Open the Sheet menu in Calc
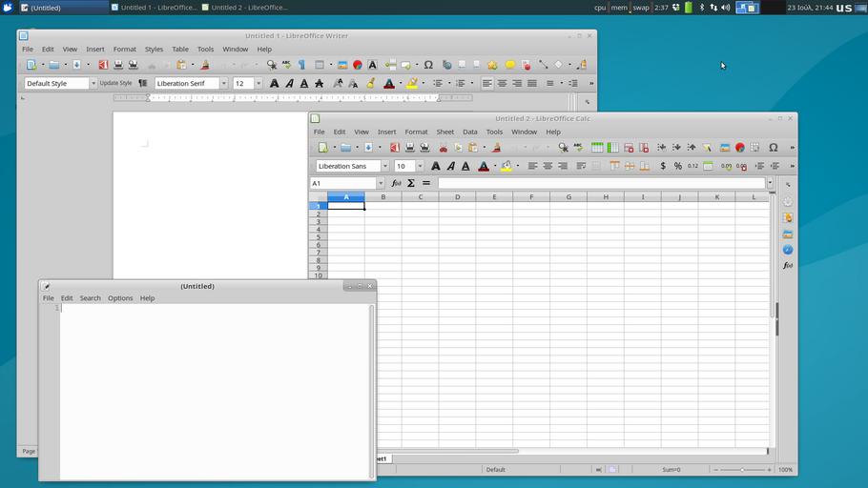Screen dimensions: 868x488 (444, 132)
